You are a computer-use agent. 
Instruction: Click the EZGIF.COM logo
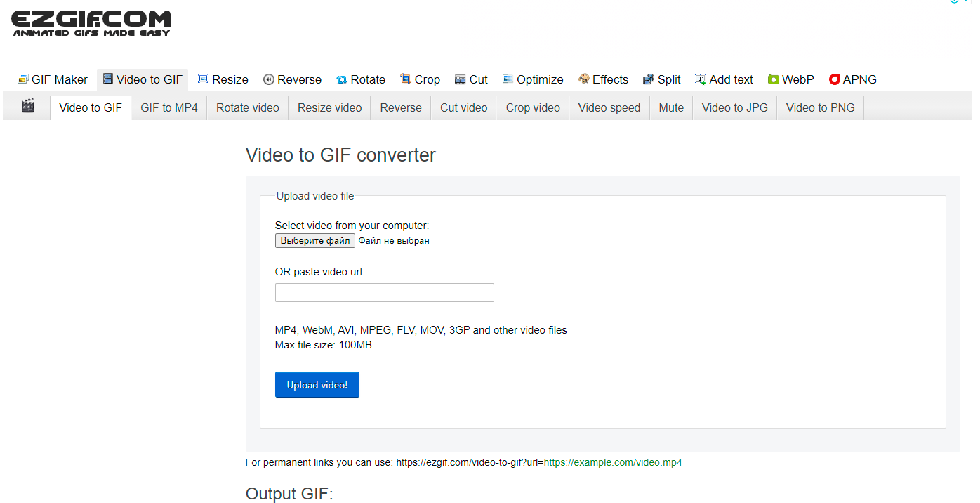coord(91,23)
